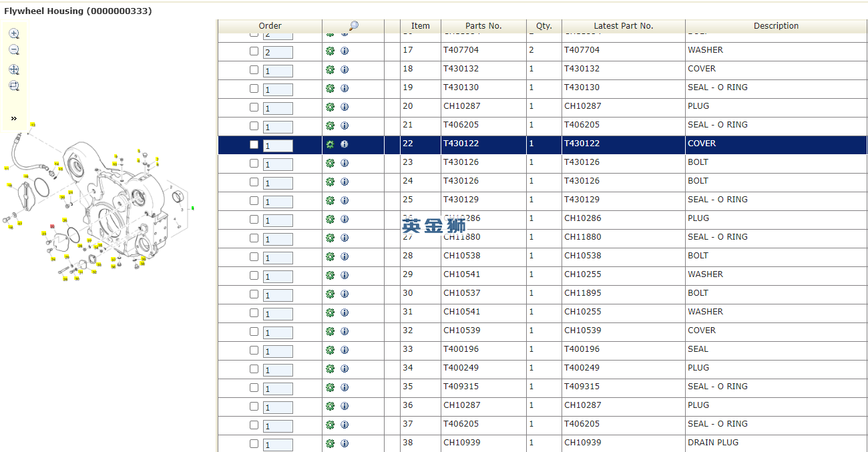868x452 pixels.
Task: Click COVER description in highlighted row 22
Action: [x=702, y=144]
